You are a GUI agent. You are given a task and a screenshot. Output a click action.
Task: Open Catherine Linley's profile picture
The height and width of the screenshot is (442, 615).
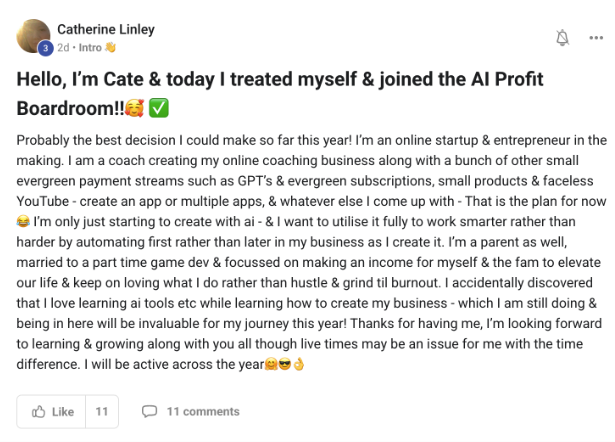point(34,36)
